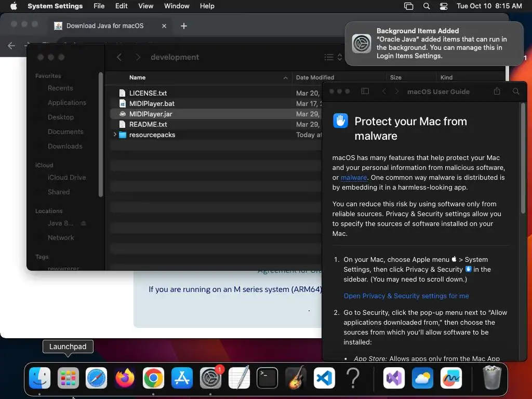
Task: Open the View menu
Action: [x=146, y=6]
